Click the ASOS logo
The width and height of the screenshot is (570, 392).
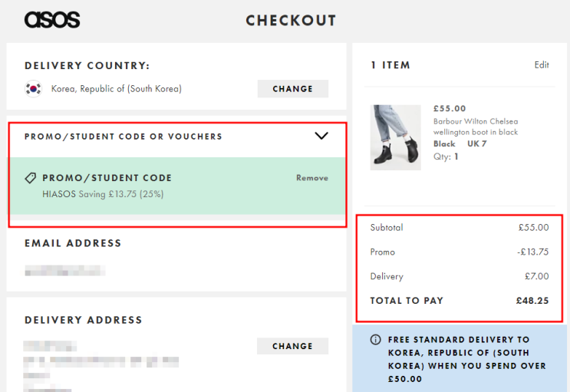tap(51, 20)
